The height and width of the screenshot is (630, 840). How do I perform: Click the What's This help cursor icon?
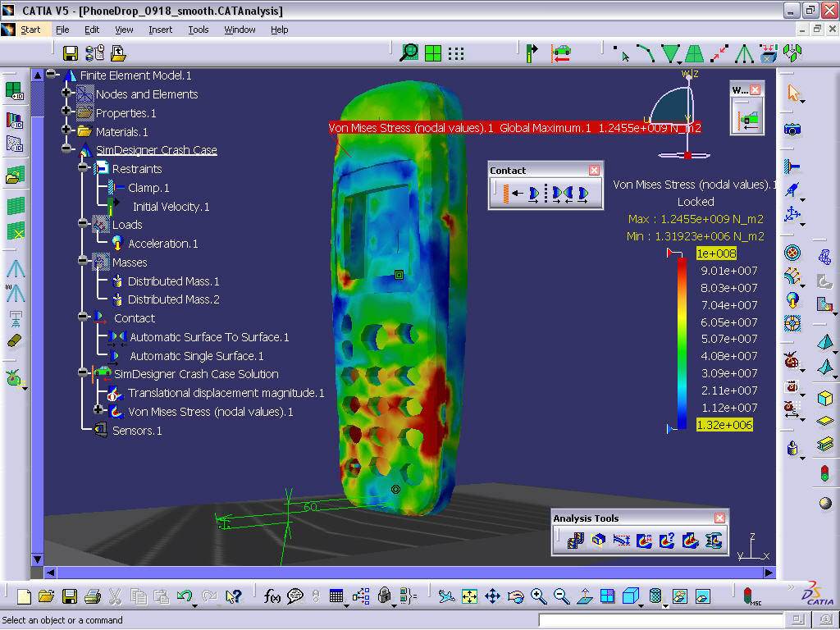coord(234,596)
